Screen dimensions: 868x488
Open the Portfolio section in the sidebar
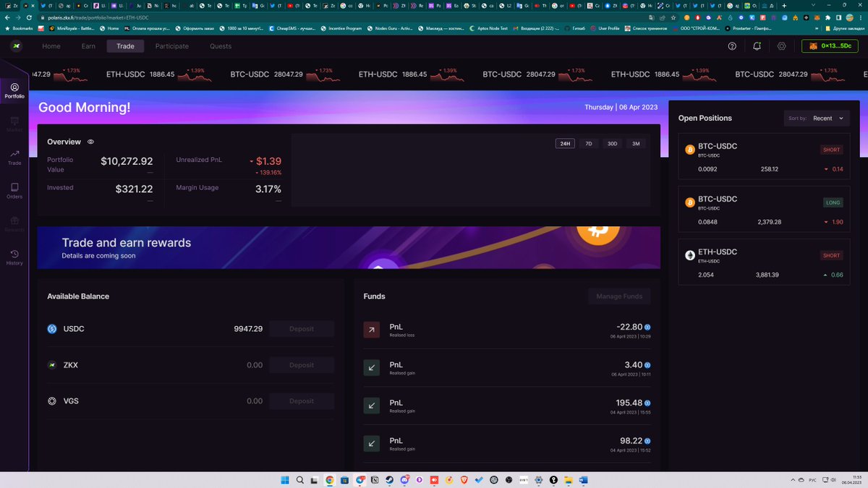[x=14, y=91]
